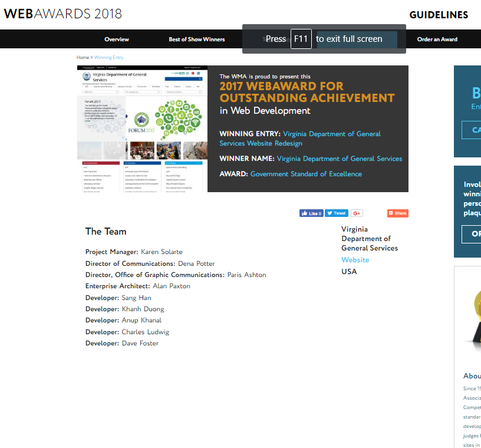Select the text 'Dena Potter'
The image size is (481, 448).
pos(196,263)
